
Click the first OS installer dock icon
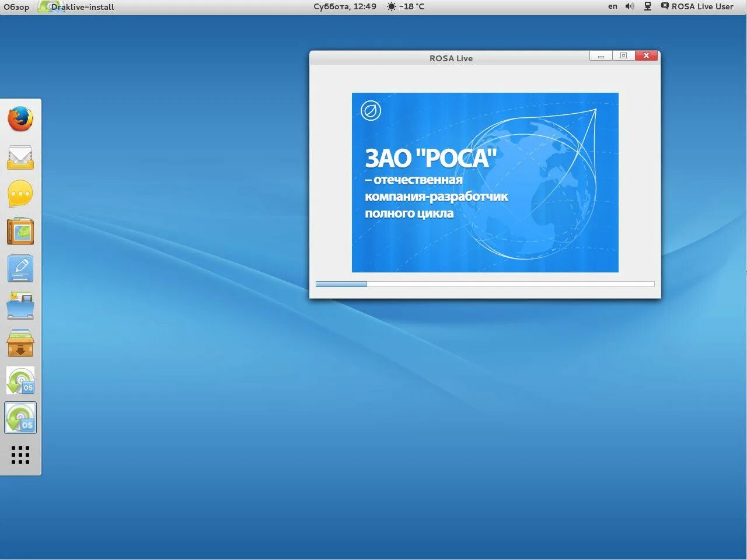(x=20, y=380)
